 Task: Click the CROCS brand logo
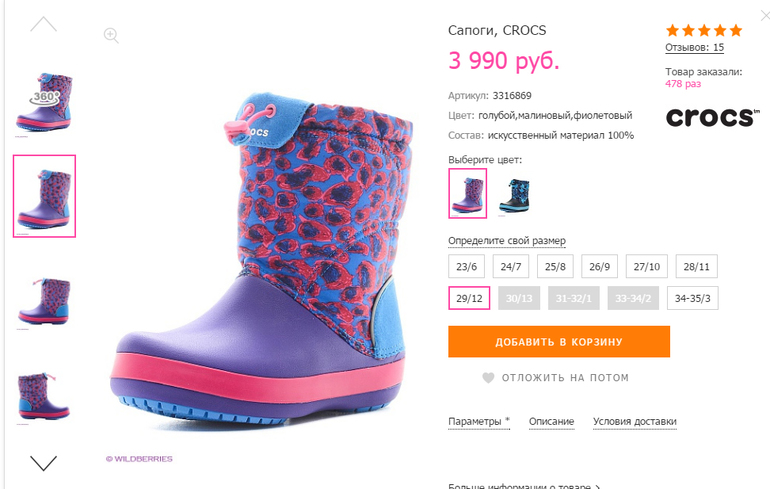pyautogui.click(x=712, y=118)
